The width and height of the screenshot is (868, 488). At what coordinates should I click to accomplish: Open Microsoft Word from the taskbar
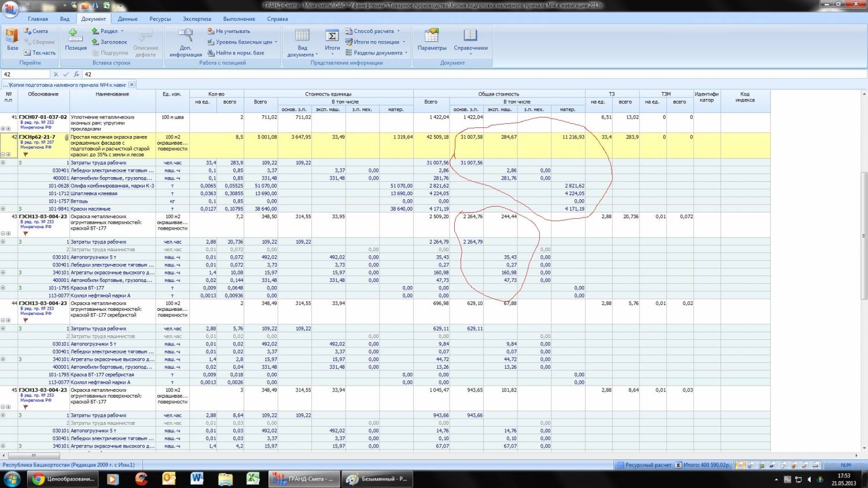click(197, 479)
